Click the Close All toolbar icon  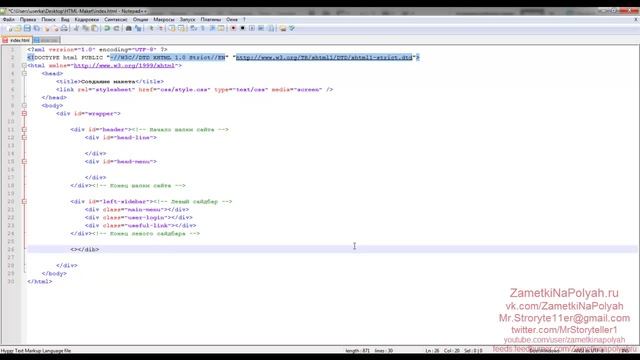pyautogui.click(x=55, y=29)
